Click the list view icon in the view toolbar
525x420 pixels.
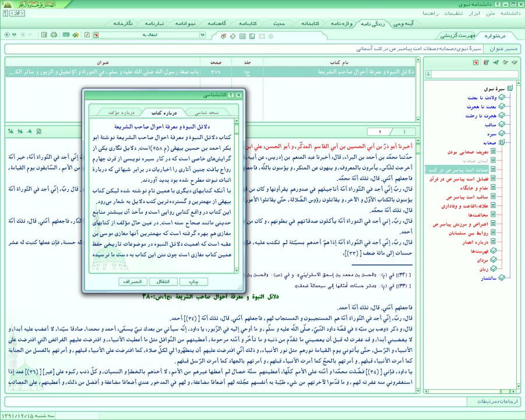point(243,36)
